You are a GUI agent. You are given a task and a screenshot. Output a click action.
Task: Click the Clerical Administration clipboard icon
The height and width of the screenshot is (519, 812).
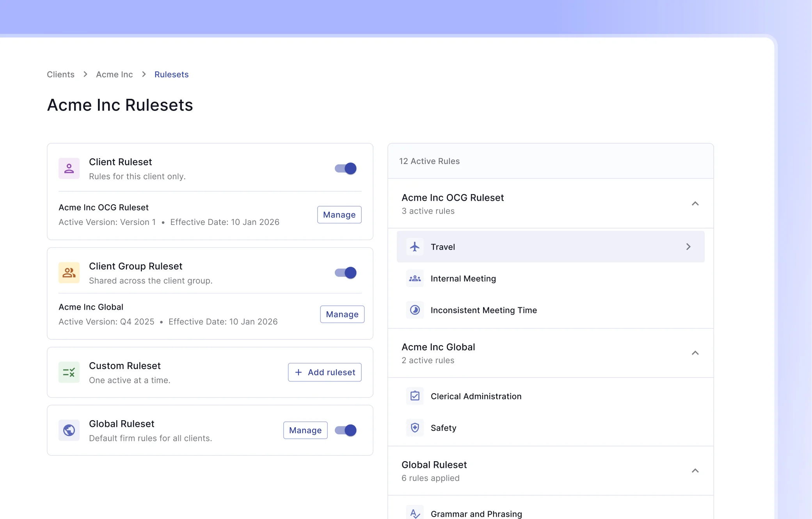[x=415, y=396]
